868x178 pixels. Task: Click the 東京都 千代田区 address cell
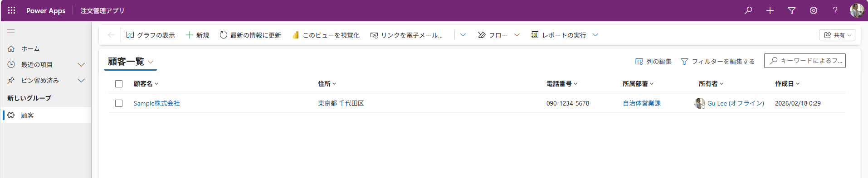[341, 103]
